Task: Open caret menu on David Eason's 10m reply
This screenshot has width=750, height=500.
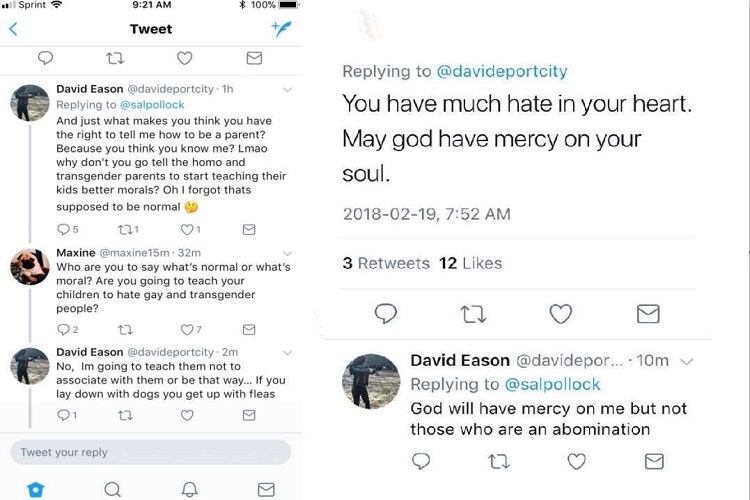Action: coord(686,361)
